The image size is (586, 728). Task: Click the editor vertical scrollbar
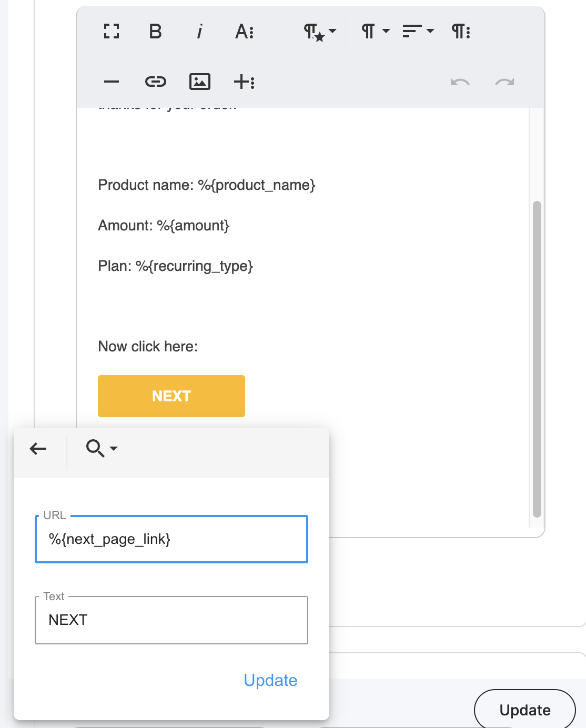point(537,359)
